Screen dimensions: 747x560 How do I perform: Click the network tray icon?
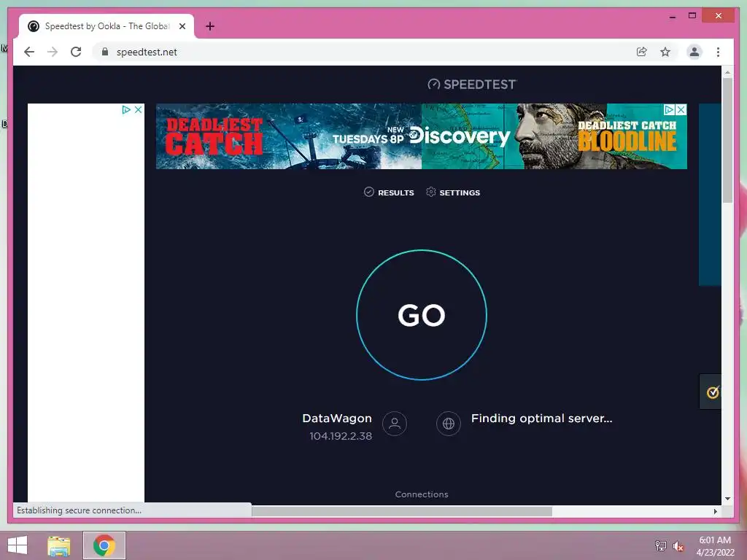coord(660,545)
